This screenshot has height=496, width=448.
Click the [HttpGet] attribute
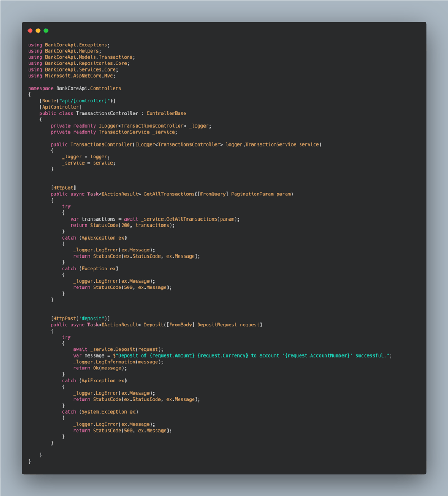point(63,188)
